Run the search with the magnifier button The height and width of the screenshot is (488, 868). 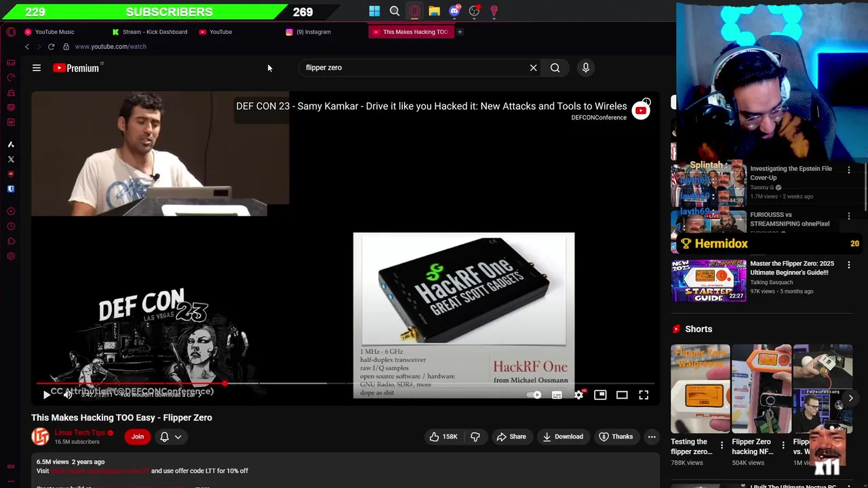(555, 68)
